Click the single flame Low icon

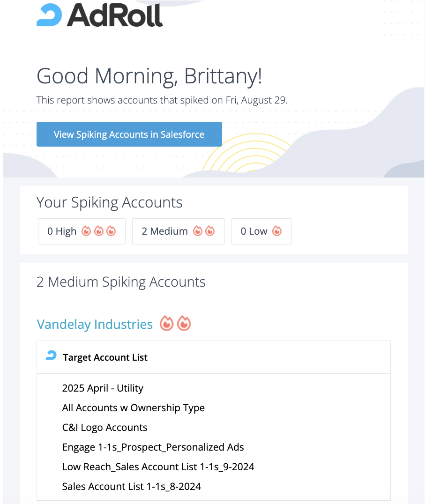277,231
